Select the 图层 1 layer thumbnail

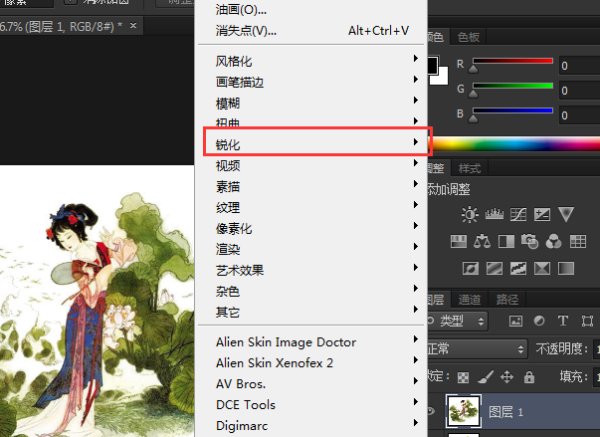[463, 411]
